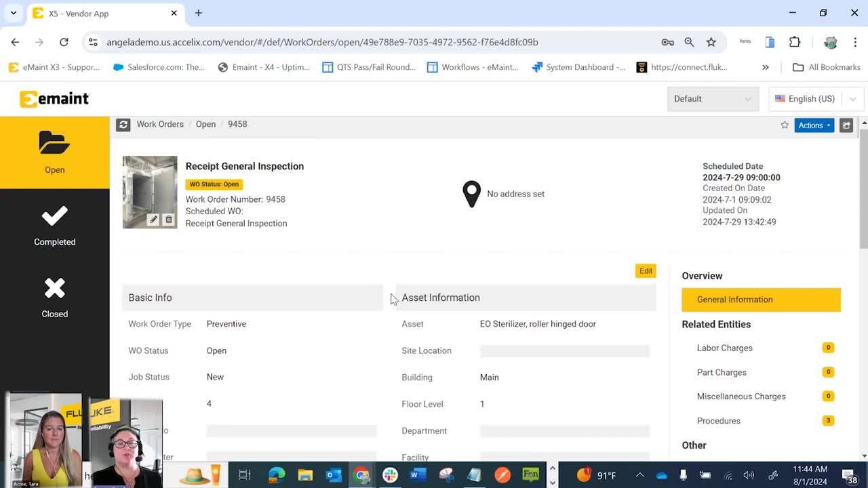This screenshot has width=868, height=488.
Task: Click the Job Status value New
Action: pyautogui.click(x=215, y=377)
